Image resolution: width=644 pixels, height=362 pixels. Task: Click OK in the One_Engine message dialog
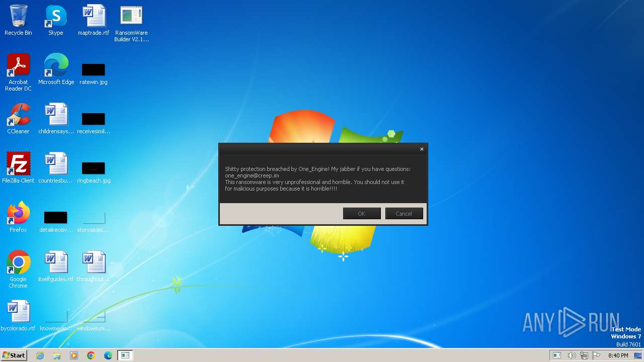[362, 214]
